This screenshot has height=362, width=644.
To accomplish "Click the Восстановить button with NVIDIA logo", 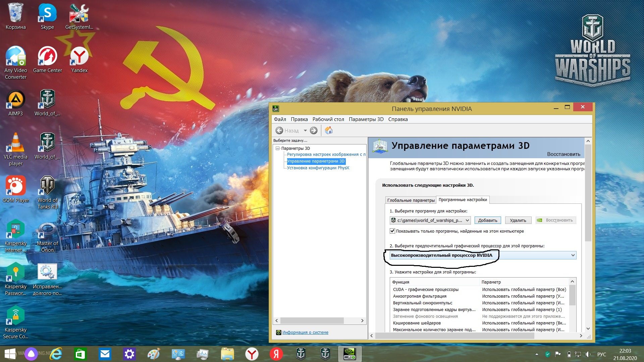I will pos(556,220).
